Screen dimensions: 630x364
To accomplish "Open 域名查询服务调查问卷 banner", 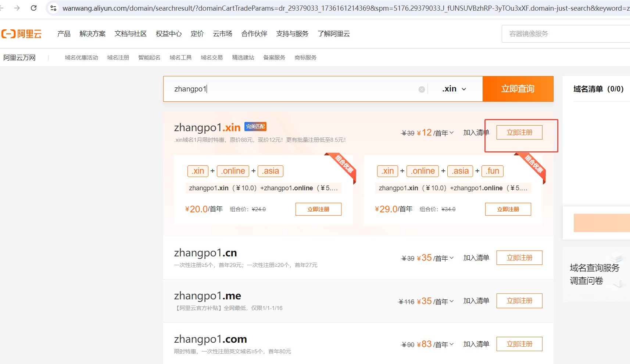I will point(596,274).
